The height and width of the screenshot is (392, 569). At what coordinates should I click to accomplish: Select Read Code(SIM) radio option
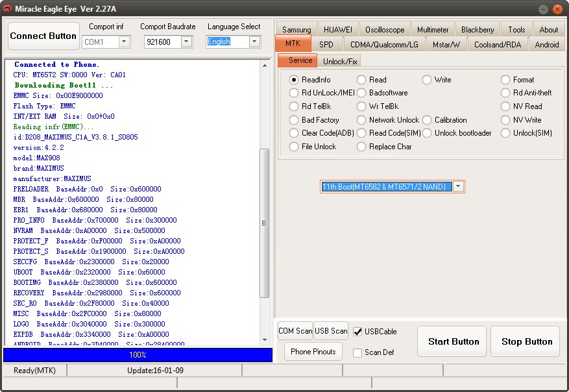tap(361, 133)
